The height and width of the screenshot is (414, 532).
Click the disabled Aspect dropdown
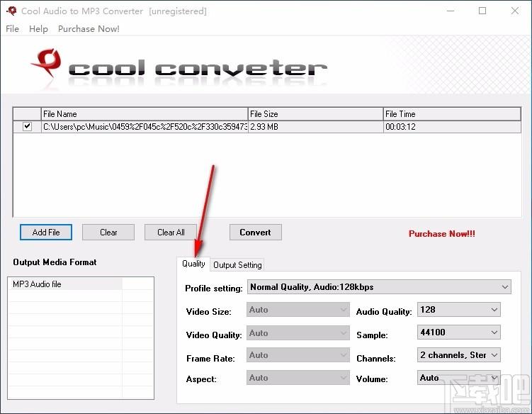click(x=298, y=378)
